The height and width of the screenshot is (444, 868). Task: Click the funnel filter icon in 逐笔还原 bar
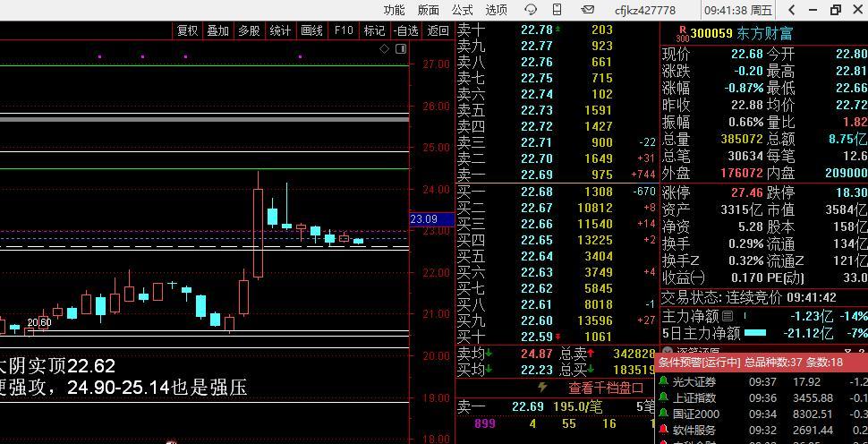tap(847, 352)
